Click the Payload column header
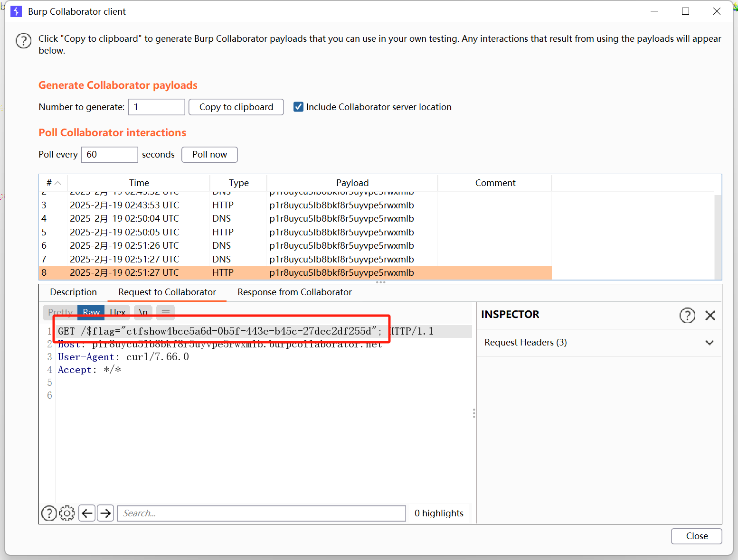The width and height of the screenshot is (738, 560). [x=352, y=183]
